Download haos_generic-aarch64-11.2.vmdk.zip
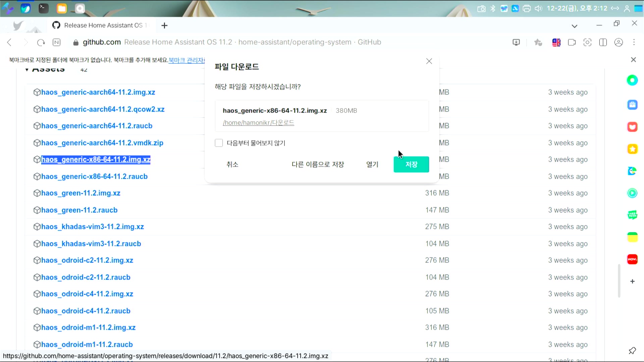The width and height of the screenshot is (644, 362). (x=102, y=143)
